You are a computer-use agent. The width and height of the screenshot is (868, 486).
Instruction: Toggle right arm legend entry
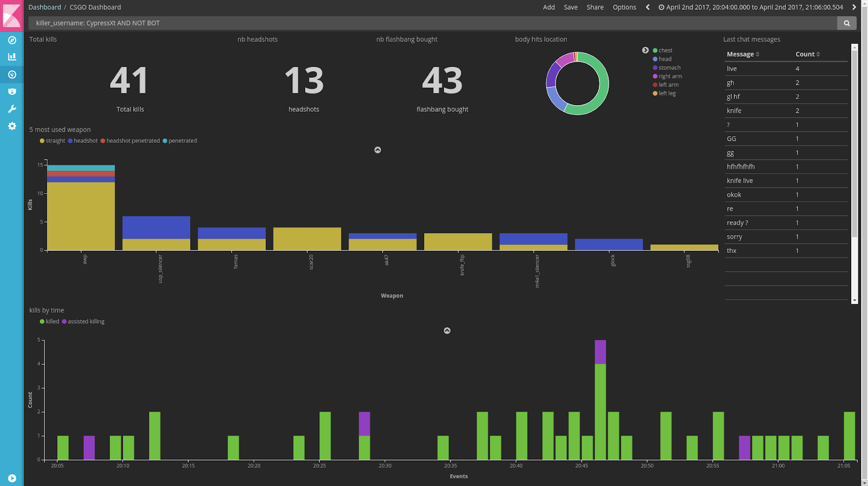[x=667, y=76]
